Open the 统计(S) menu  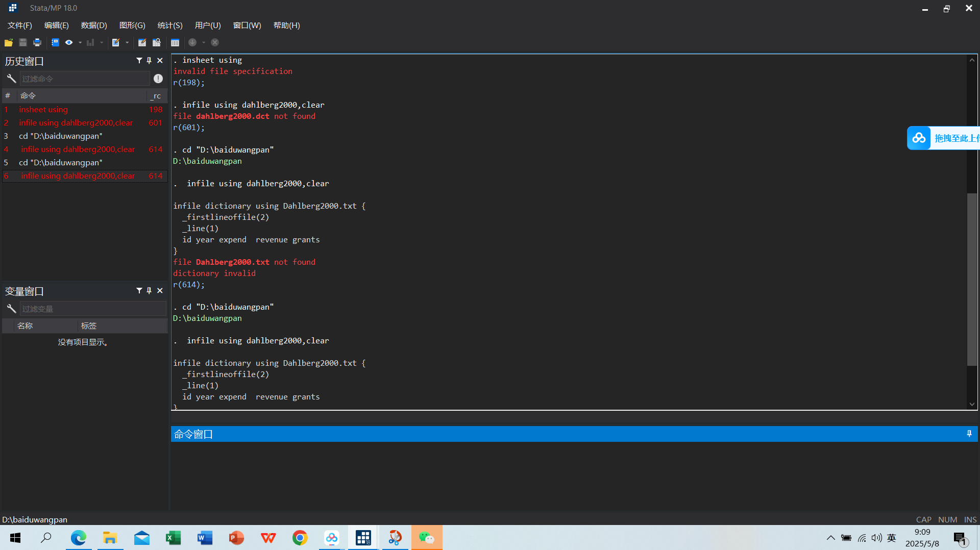(170, 26)
